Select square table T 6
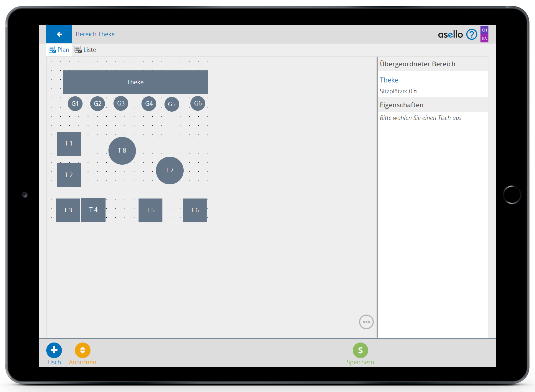Image resolution: width=535 pixels, height=392 pixels. (195, 210)
